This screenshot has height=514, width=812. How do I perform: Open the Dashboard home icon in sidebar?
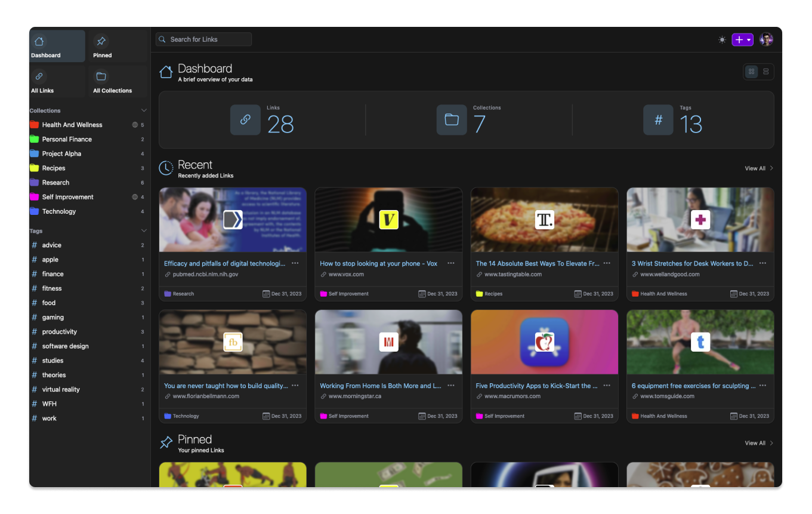point(39,42)
